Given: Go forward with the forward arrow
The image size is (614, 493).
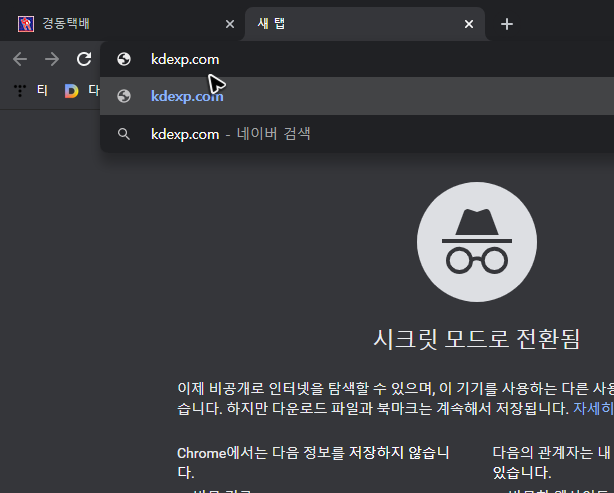Looking at the screenshot, I should pos(52,60).
